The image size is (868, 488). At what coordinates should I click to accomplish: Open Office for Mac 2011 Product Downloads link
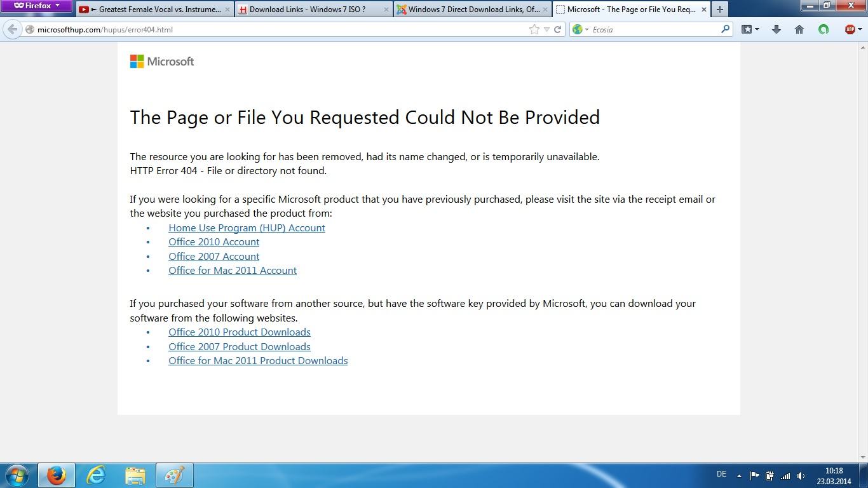point(258,360)
